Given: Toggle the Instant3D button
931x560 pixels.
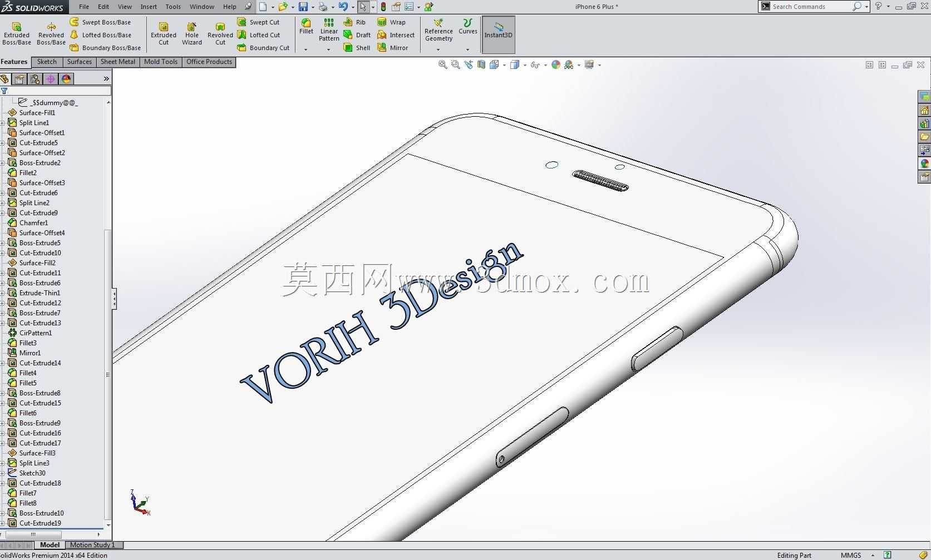Looking at the screenshot, I should point(498,34).
